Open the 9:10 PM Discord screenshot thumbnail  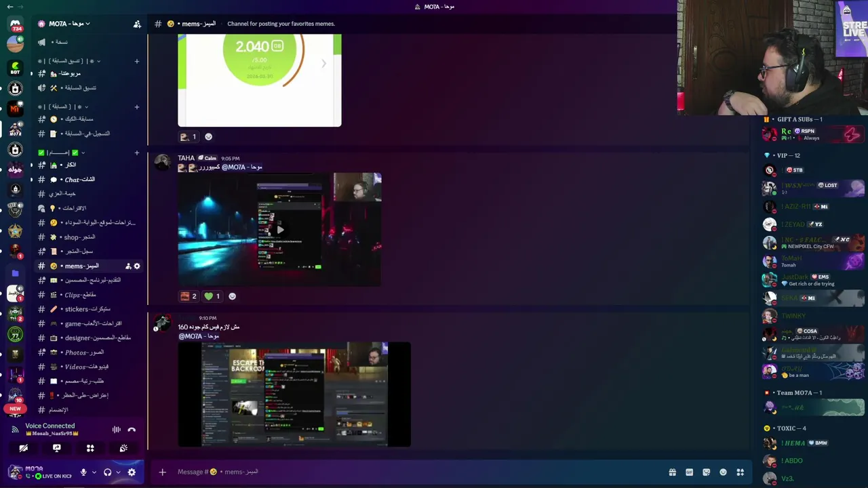coord(294,394)
